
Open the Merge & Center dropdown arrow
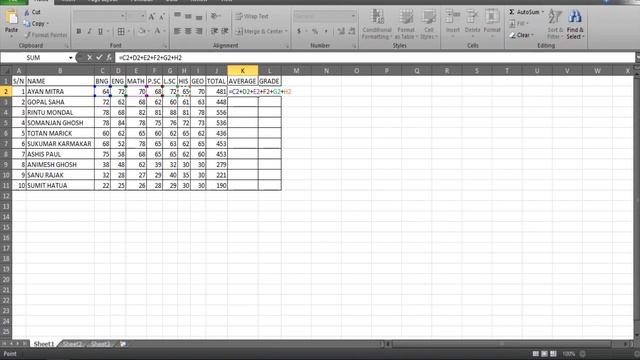(x=287, y=31)
